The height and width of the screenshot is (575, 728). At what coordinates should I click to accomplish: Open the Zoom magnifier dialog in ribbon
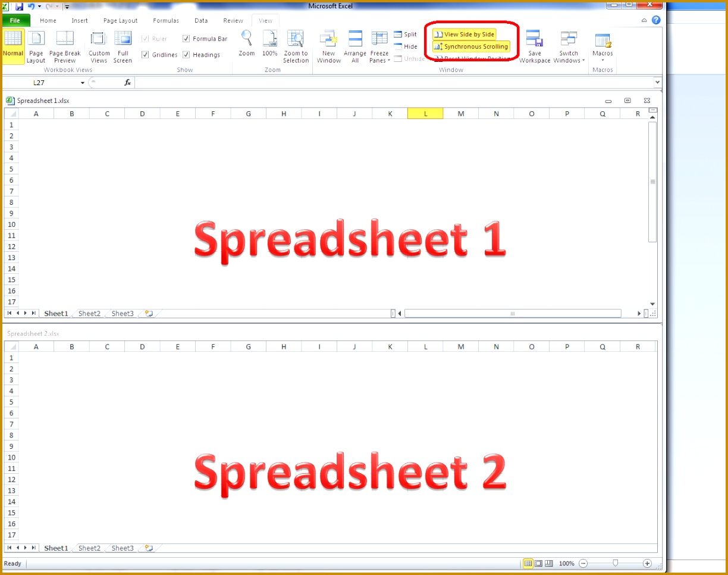click(247, 45)
